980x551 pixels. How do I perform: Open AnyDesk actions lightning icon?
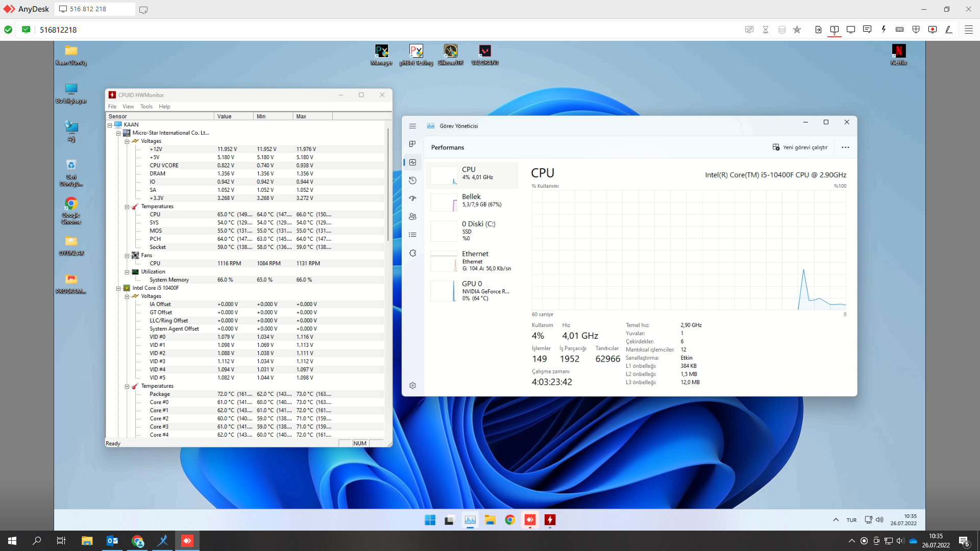(884, 30)
